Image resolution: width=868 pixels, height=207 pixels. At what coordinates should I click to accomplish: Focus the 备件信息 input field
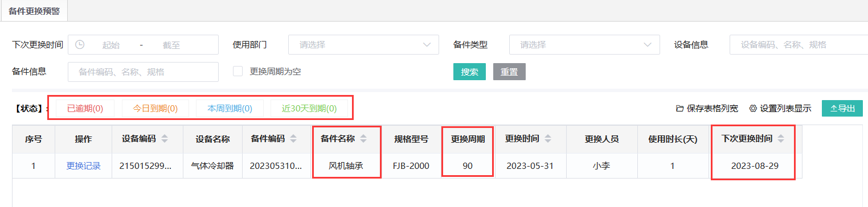[x=143, y=72]
